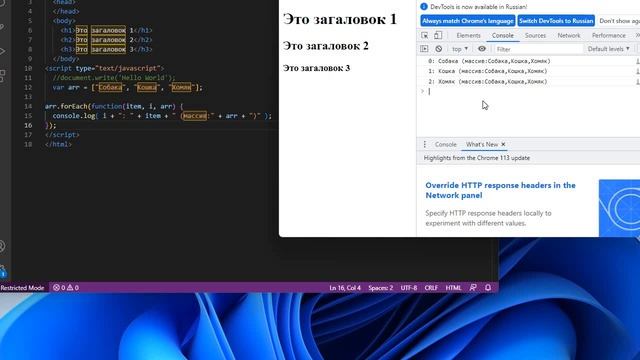Toggle the device toolbar icon in DevTools
Viewport: 640px width, 360px height.
[438, 36]
